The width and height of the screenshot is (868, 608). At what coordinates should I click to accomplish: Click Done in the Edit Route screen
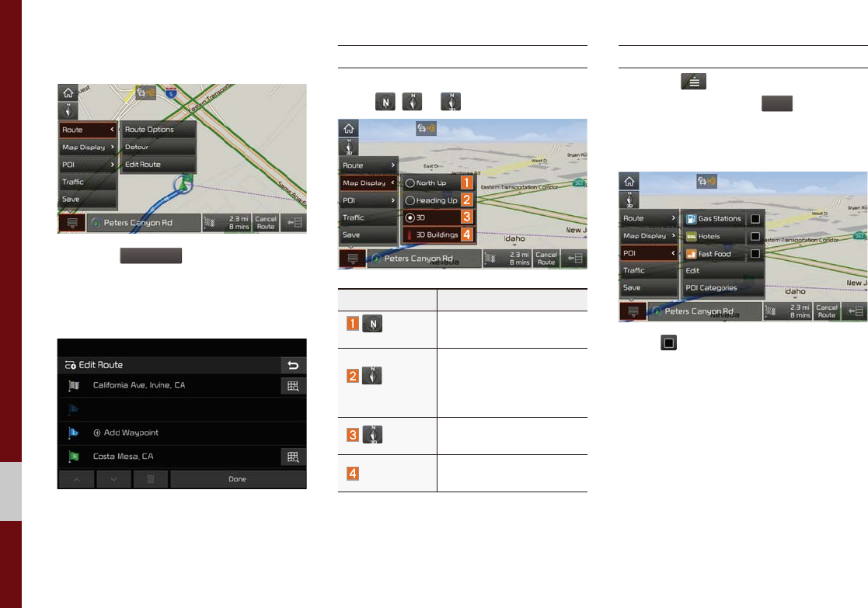click(238, 479)
